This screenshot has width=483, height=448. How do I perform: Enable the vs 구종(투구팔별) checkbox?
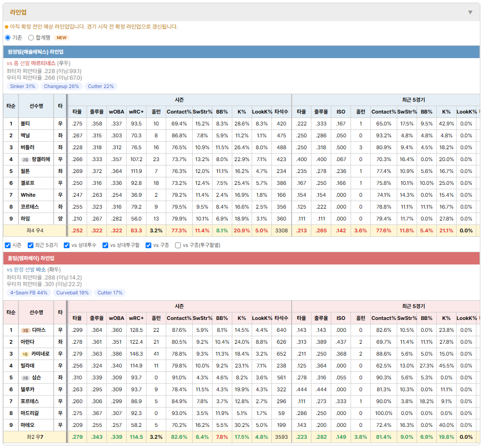pyautogui.click(x=178, y=245)
